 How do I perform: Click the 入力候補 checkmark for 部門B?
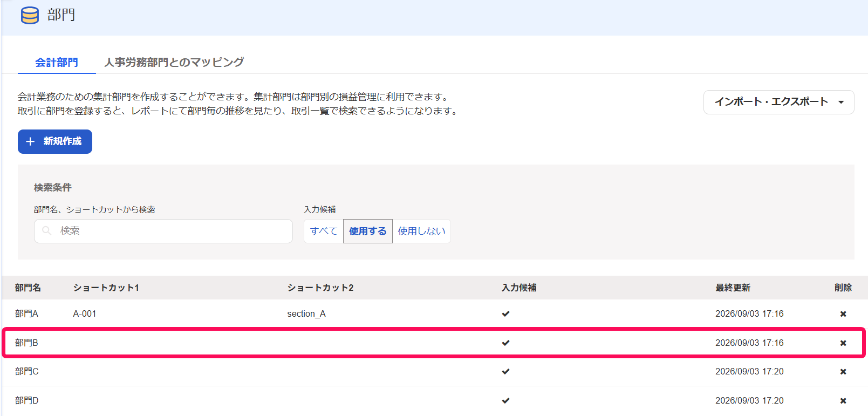(x=505, y=343)
